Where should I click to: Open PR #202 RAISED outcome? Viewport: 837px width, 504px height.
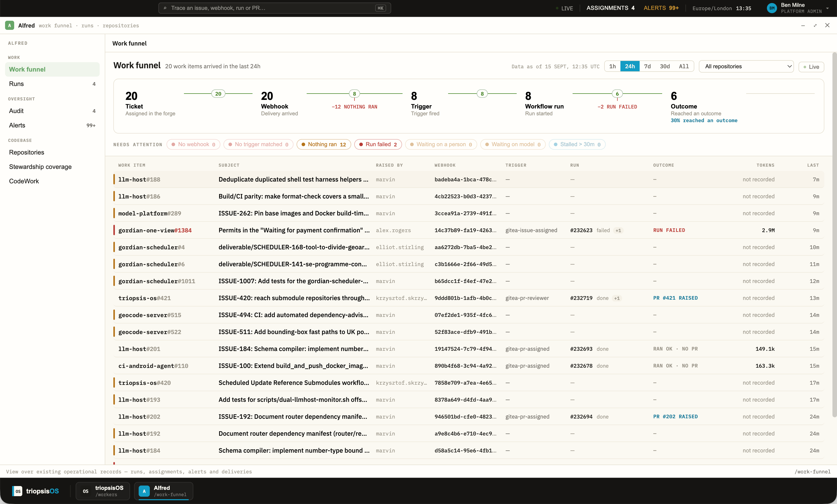pyautogui.click(x=675, y=417)
